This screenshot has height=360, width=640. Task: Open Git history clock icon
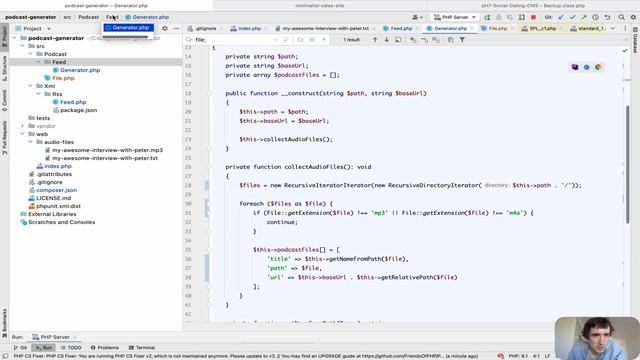[x=596, y=17]
